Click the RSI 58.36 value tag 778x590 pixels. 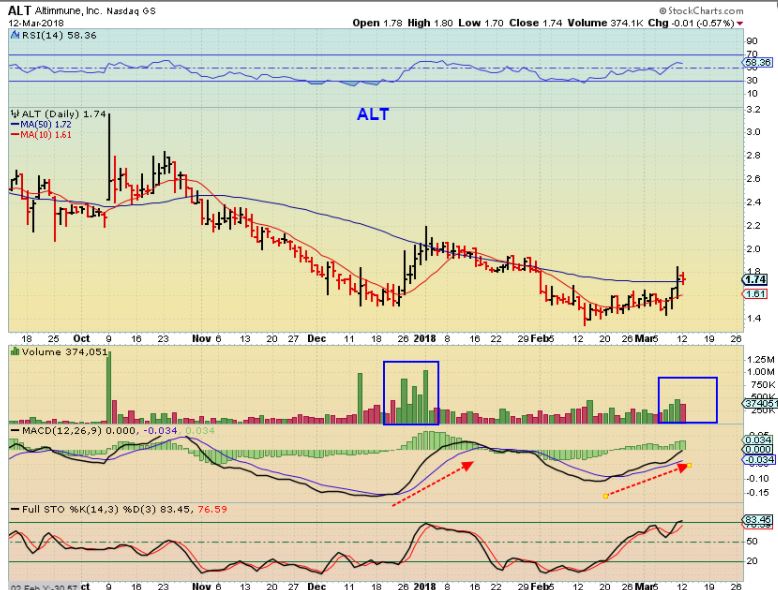(758, 63)
